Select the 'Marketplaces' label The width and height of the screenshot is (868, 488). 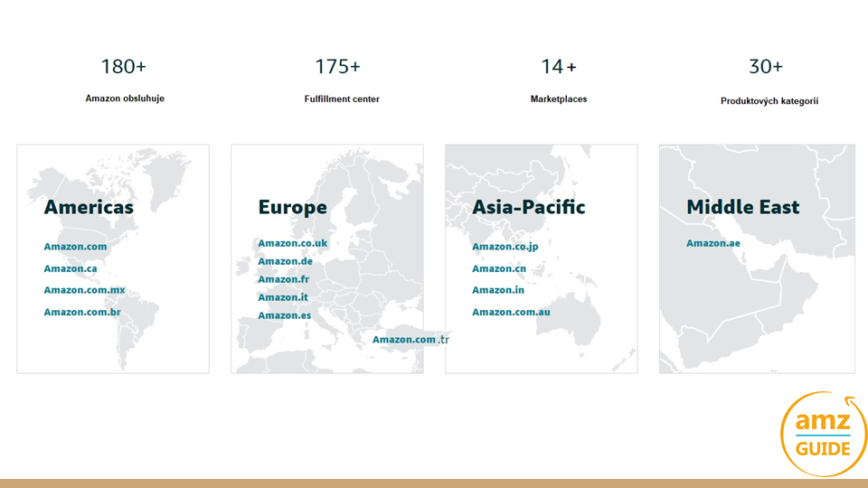click(559, 99)
